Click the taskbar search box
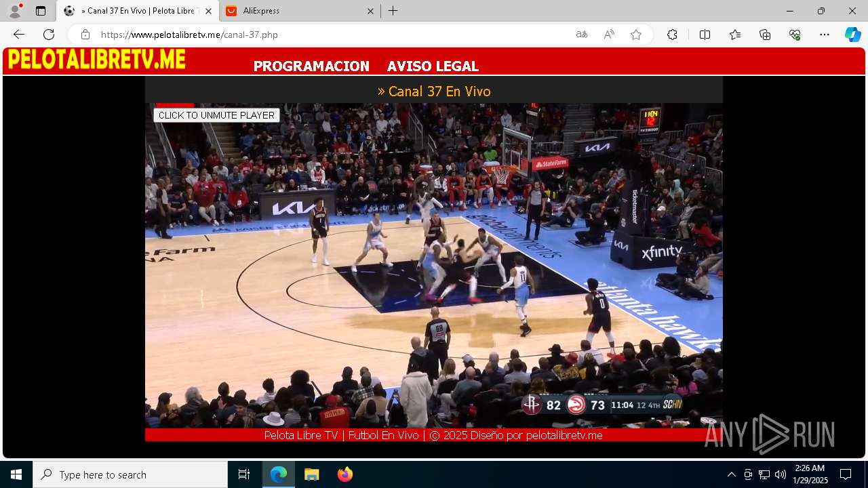Screen dimensions: 868x488 130,474
